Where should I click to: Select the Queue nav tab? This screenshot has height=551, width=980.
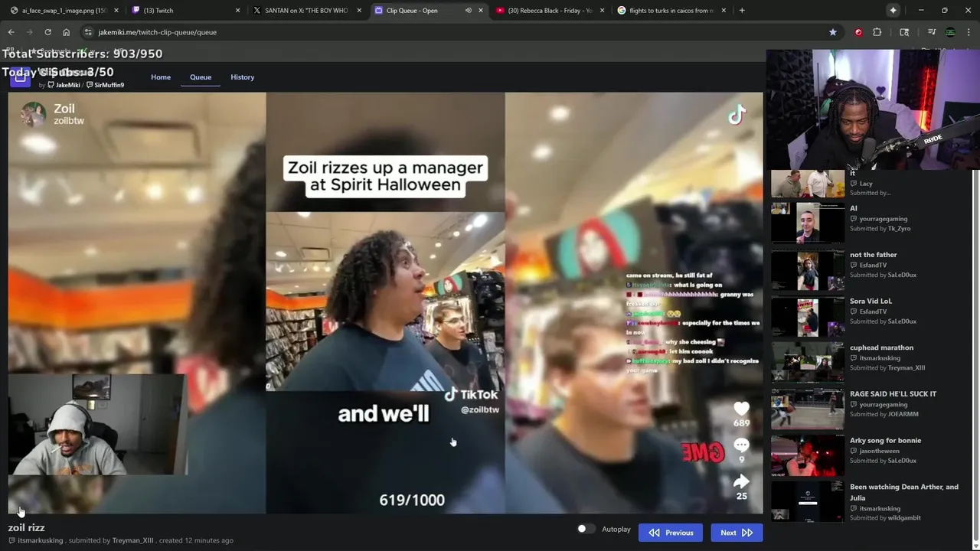coord(201,77)
